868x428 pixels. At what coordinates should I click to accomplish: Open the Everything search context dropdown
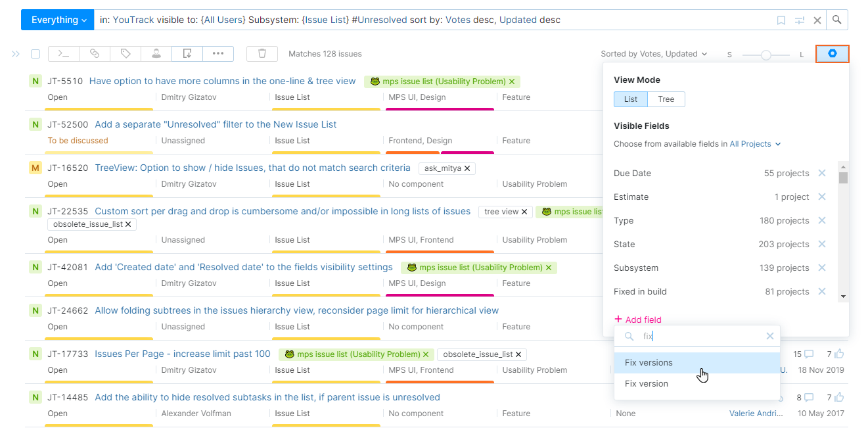coord(58,20)
